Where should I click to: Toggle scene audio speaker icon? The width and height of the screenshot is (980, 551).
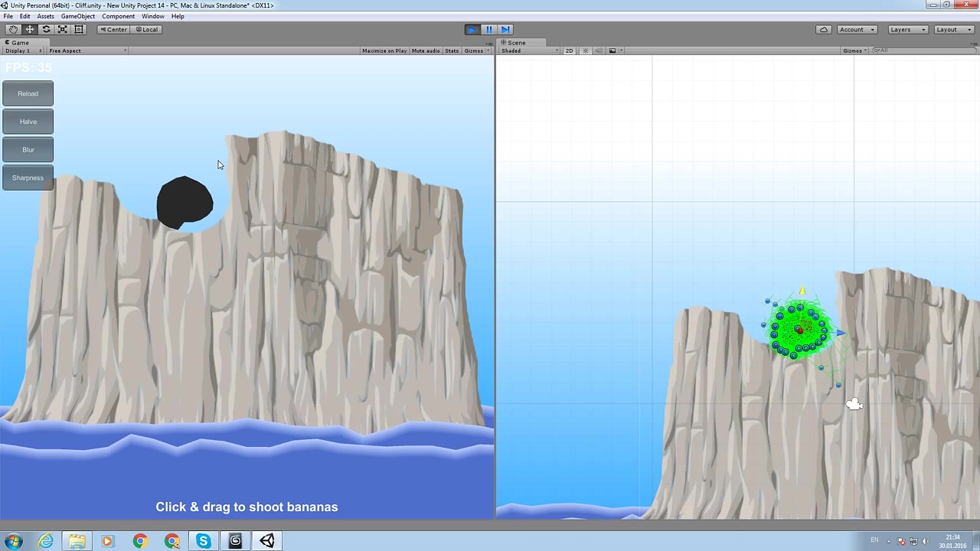click(x=599, y=51)
